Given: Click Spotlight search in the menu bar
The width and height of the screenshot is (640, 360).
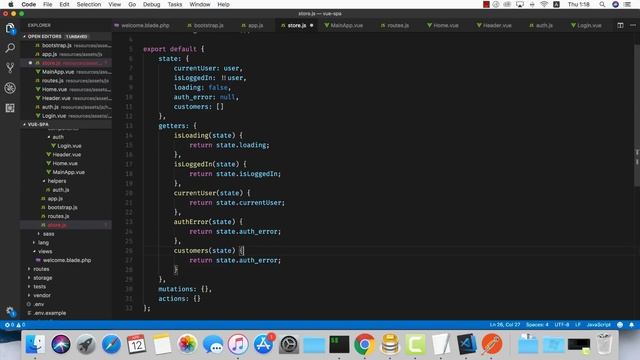Looking at the screenshot, I should point(602,4).
